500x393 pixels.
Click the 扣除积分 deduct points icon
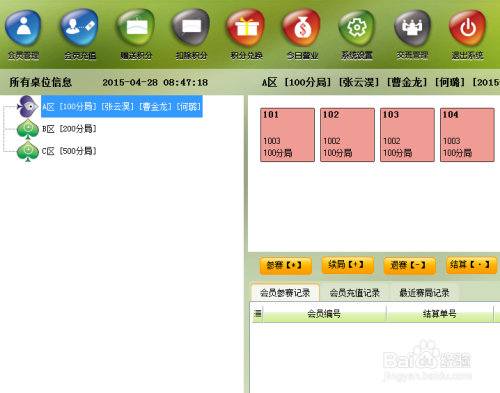tap(191, 28)
